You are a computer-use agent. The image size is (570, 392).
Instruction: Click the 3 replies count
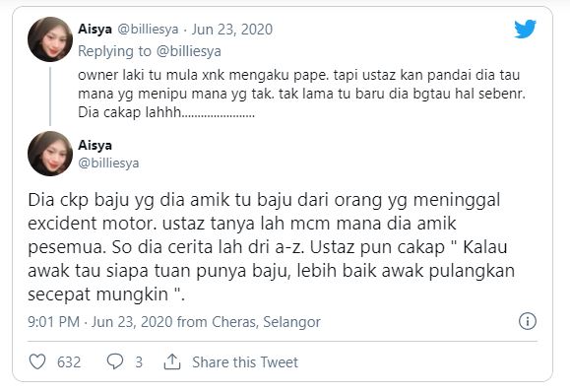pyautogui.click(x=139, y=362)
